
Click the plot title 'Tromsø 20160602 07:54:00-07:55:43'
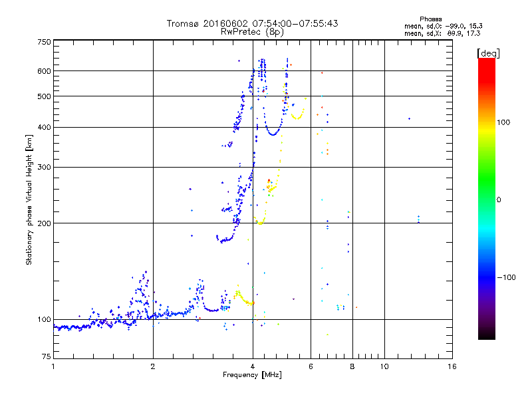(x=252, y=23)
